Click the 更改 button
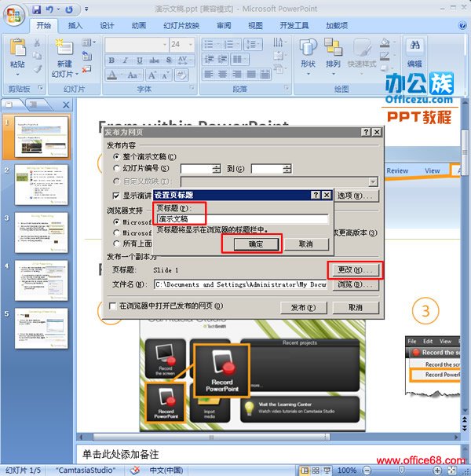The width and height of the screenshot is (471, 476). [x=355, y=270]
